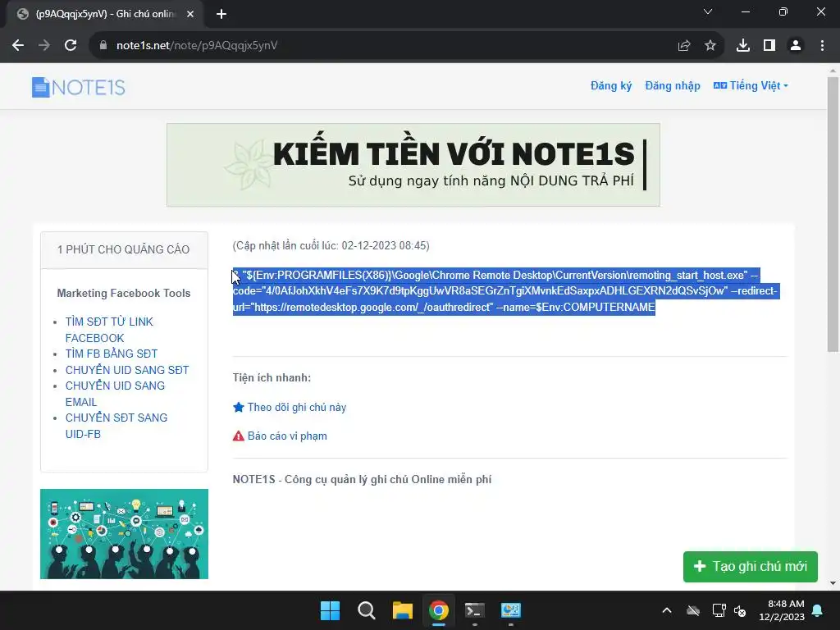This screenshot has width=840, height=630.
Task: Open CHUYỂN UID SANG SĐT link
Action: click(127, 370)
